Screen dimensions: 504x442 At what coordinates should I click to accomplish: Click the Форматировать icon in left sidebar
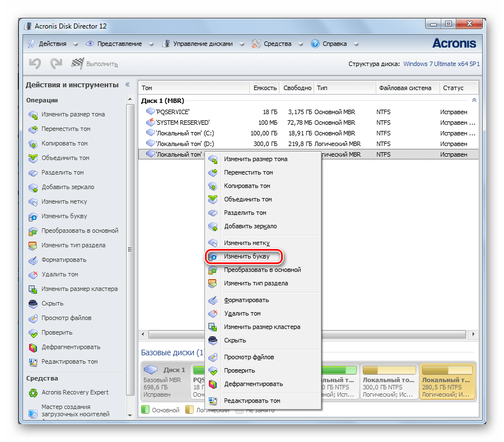(x=32, y=260)
